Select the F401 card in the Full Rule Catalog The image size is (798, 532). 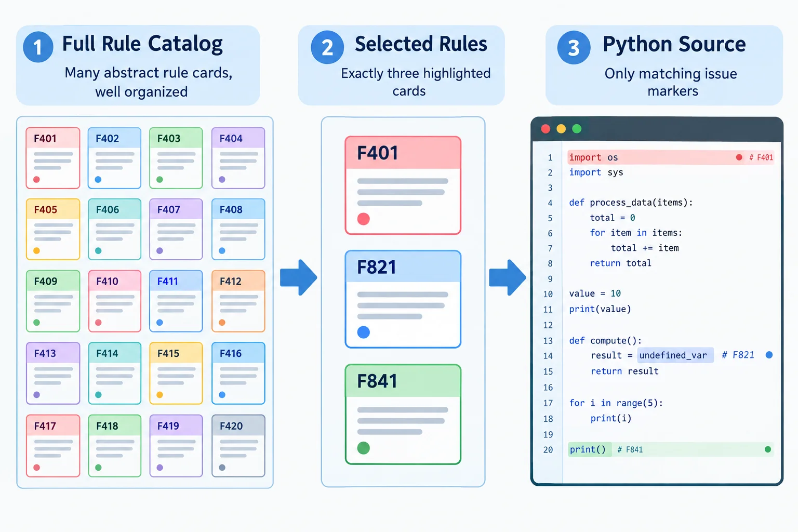(53, 158)
